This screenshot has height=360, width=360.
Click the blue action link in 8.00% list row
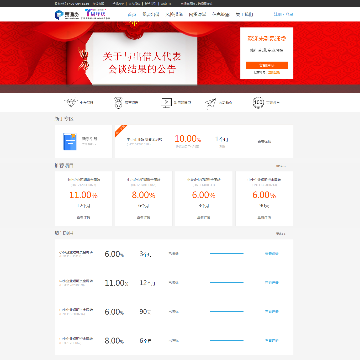point(272,341)
